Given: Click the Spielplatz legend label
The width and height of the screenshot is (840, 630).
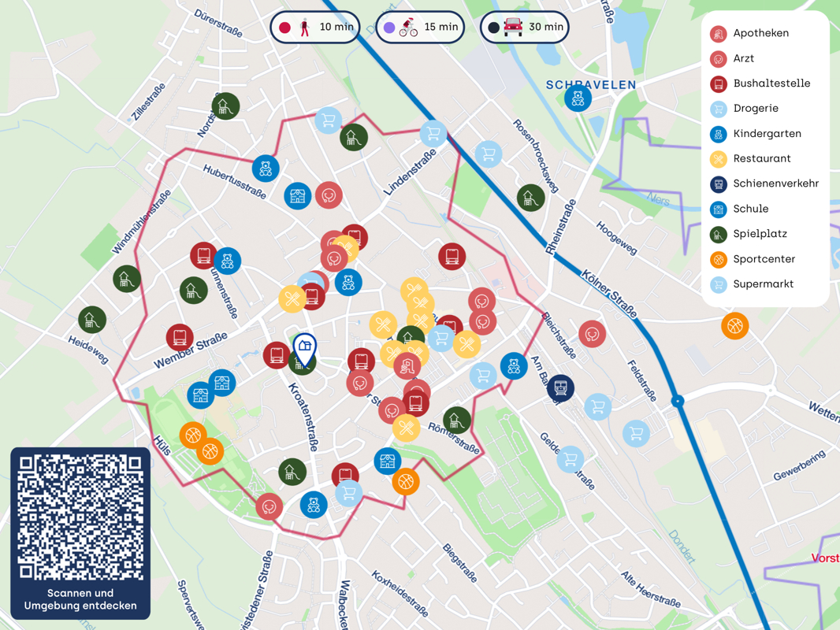Looking at the screenshot, I should (x=760, y=234).
